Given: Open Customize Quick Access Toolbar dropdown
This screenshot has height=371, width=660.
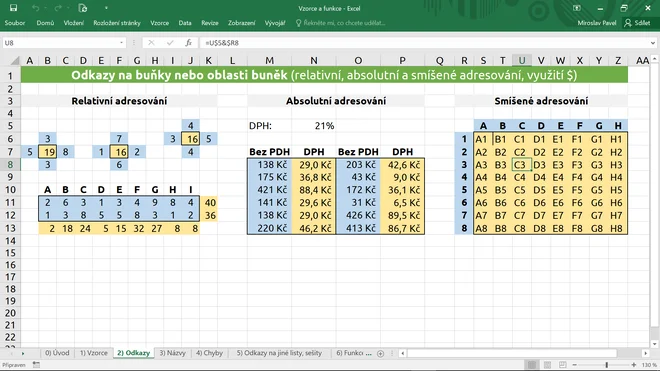Looking at the screenshot, I should point(106,8).
